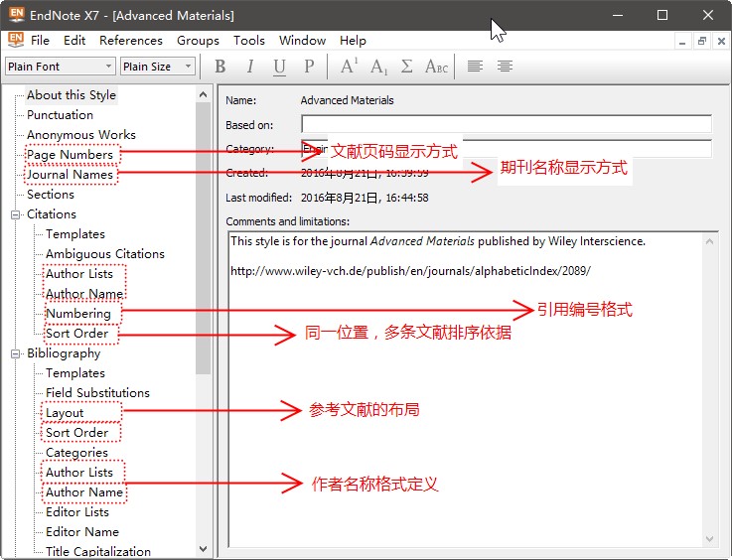Center align text in toolbar

point(506,67)
